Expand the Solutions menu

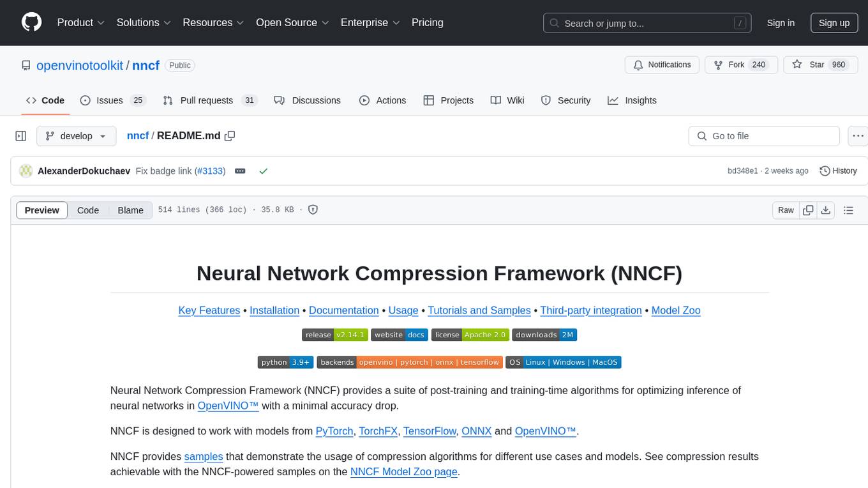coord(144,22)
